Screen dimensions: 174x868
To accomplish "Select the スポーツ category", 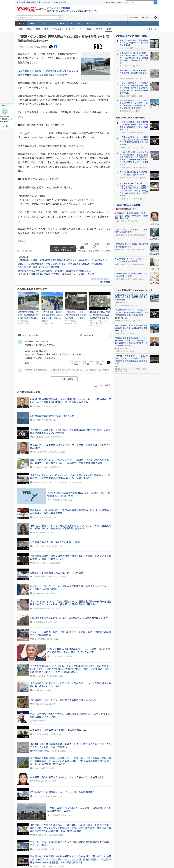I will (70, 29).
